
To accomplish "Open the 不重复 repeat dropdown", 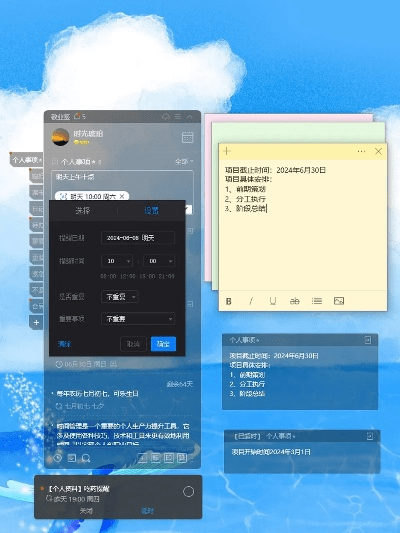I will coord(120,297).
